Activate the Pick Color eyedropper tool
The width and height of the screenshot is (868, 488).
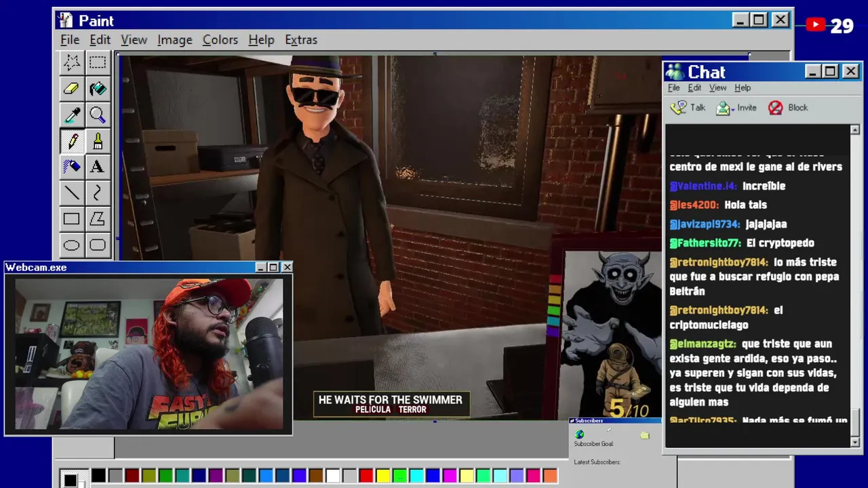pos(71,115)
